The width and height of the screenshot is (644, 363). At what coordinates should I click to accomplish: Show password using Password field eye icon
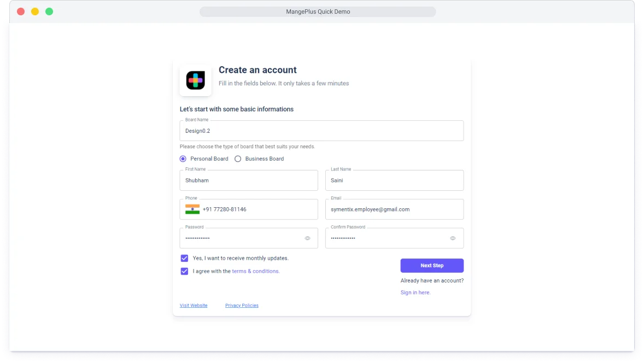click(x=307, y=238)
